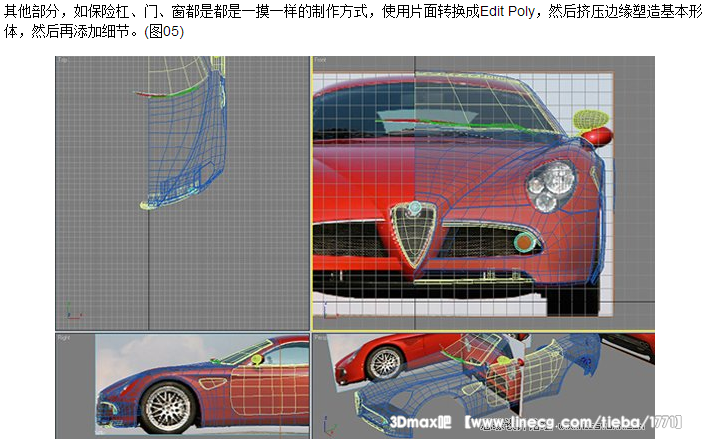Image resolution: width=711 pixels, height=439 pixels.
Task: Click the Perspective viewport label
Action: (320, 338)
